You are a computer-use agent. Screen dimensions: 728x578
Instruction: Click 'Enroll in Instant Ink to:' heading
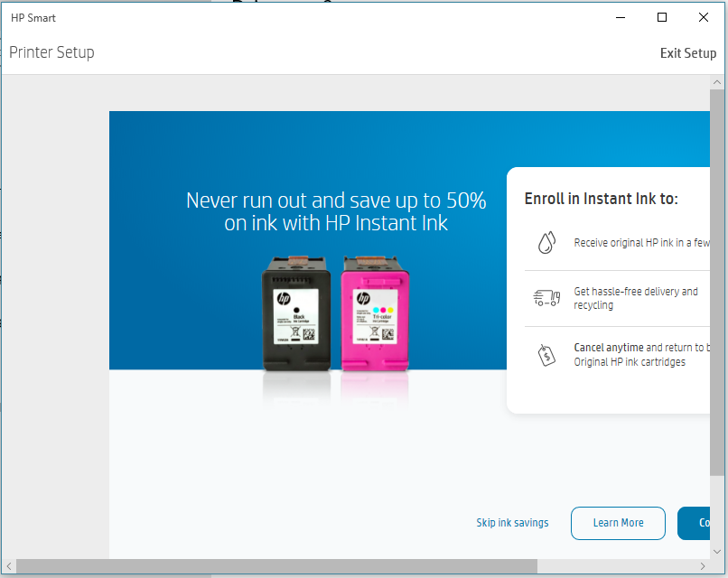[x=602, y=199]
